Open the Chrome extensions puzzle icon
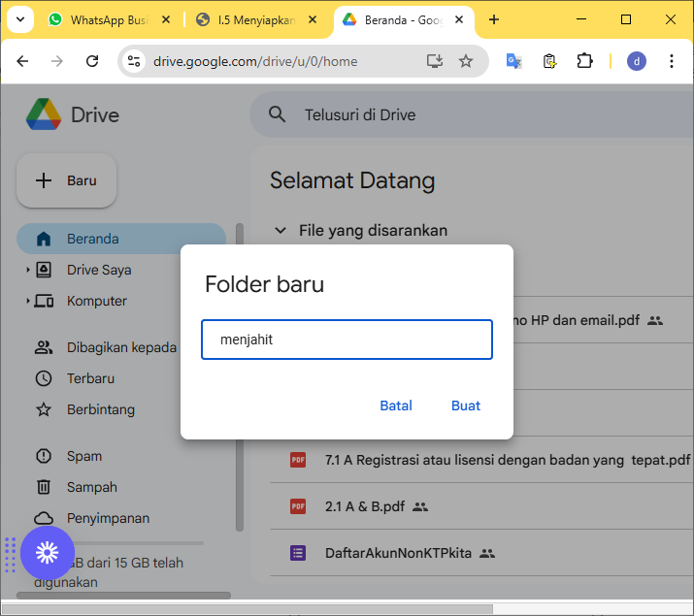Screen dimensions: 694x616 pyautogui.click(x=584, y=61)
